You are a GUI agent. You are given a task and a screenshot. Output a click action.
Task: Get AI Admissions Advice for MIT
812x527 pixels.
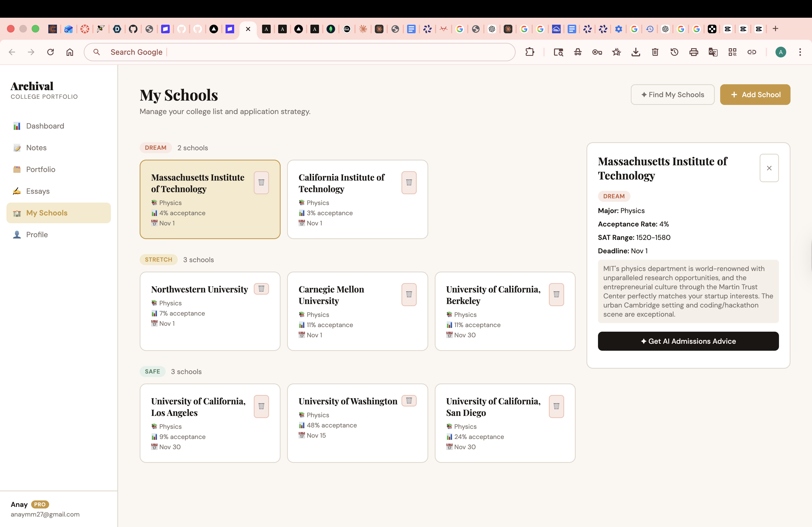688,341
